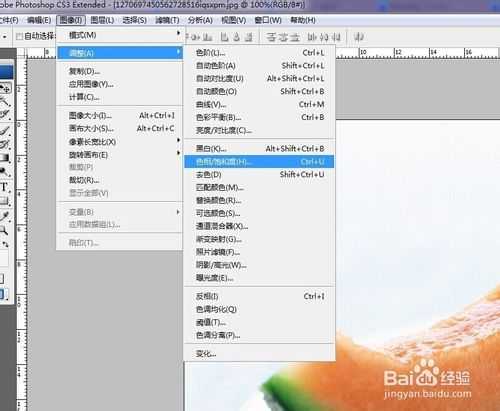Viewport: 500px width, 411px height.
Task: Choose 替换颜色(R)... item
Action: [259, 200]
